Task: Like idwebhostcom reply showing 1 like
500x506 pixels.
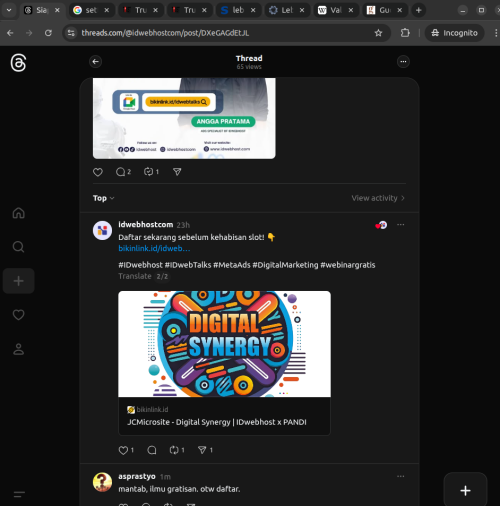Action: [x=126, y=450]
